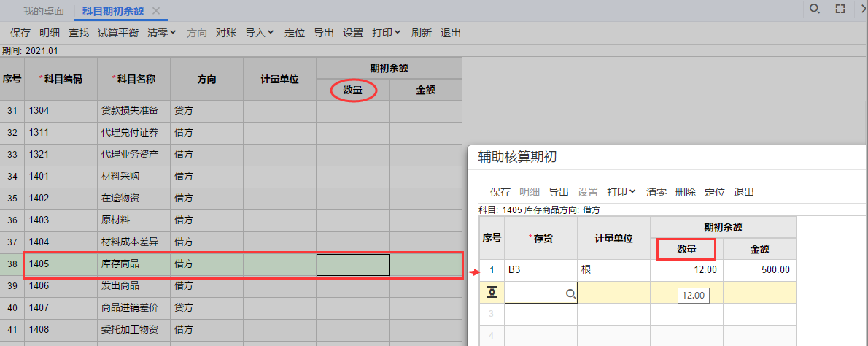This screenshot has width=868, height=346.
Task: Click 保存 in the main toolbar
Action: click(20, 33)
